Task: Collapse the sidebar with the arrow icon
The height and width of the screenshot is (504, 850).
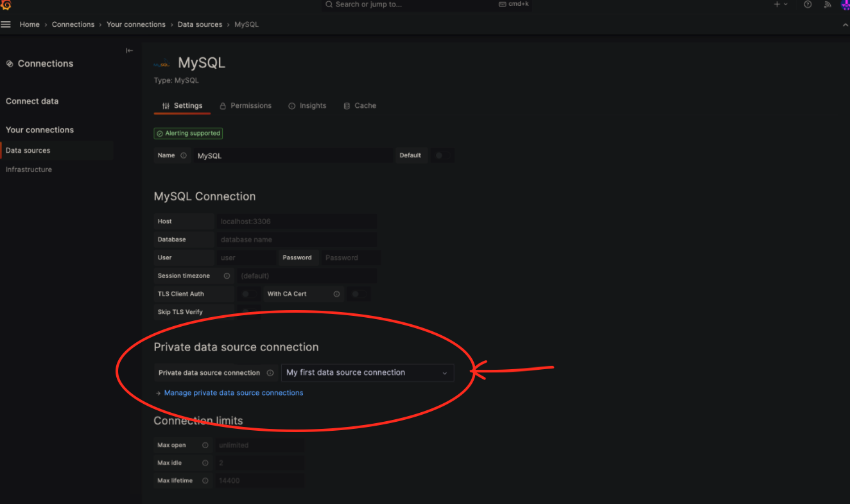Action: 129,50
